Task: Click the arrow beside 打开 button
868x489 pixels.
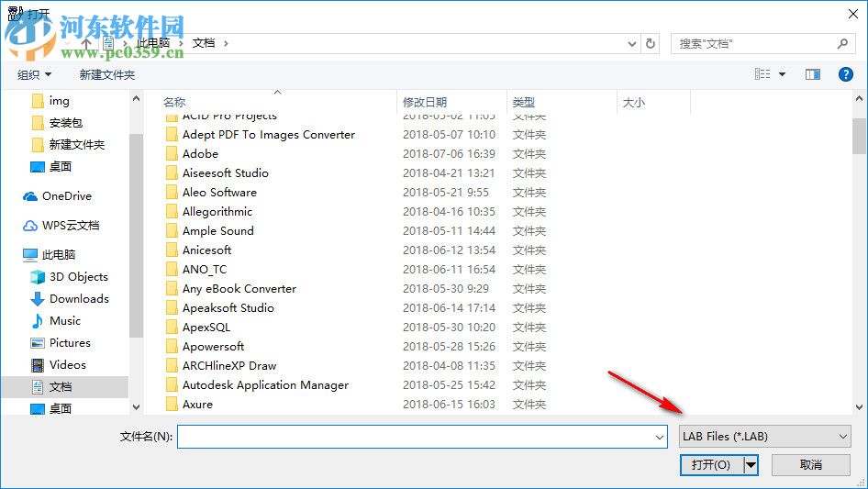Action: (751, 465)
